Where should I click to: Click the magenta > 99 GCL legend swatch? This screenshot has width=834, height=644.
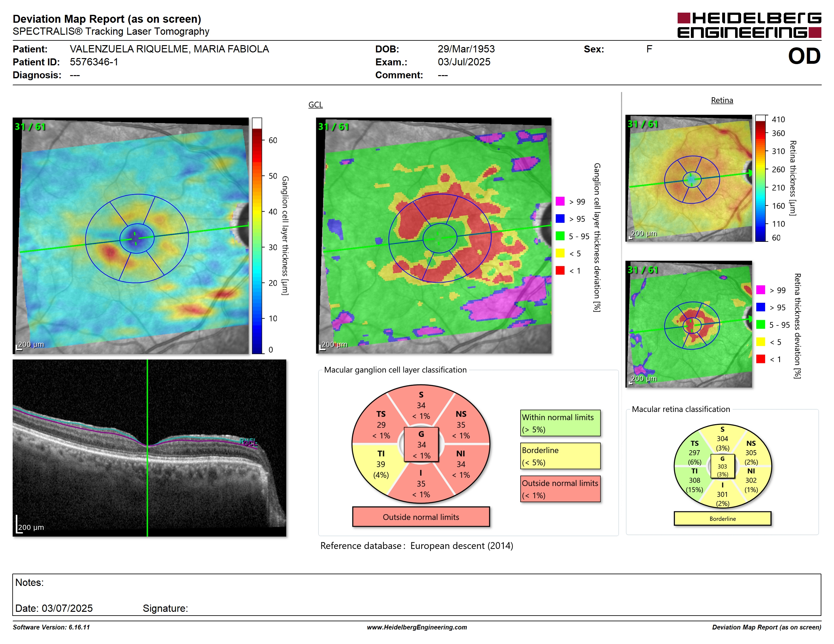(560, 201)
